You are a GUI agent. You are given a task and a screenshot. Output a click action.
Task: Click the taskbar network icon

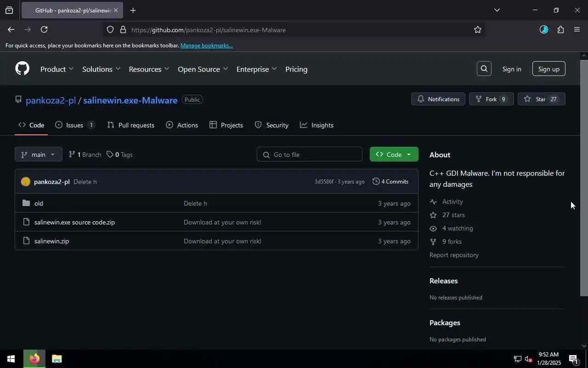coord(517,359)
